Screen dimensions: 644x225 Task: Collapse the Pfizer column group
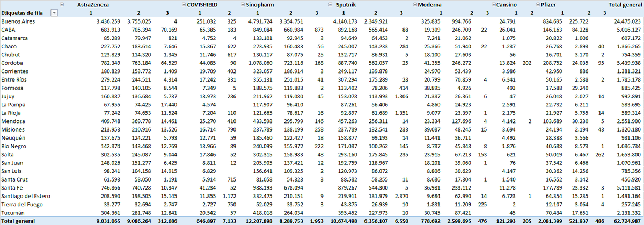[x=537, y=4]
